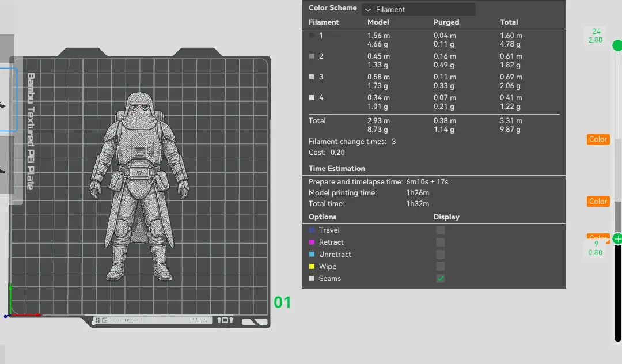Click filament 4 white color swatch

(312, 97)
